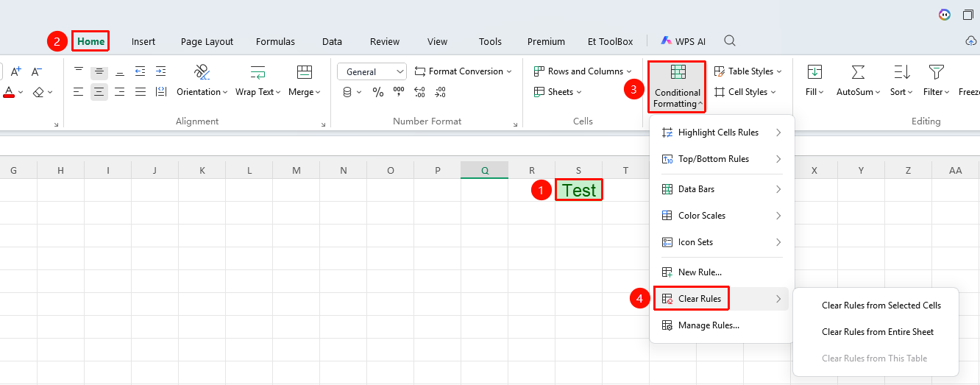The height and width of the screenshot is (385, 980).
Task: Open Table Styles gallery
Action: 748,71
